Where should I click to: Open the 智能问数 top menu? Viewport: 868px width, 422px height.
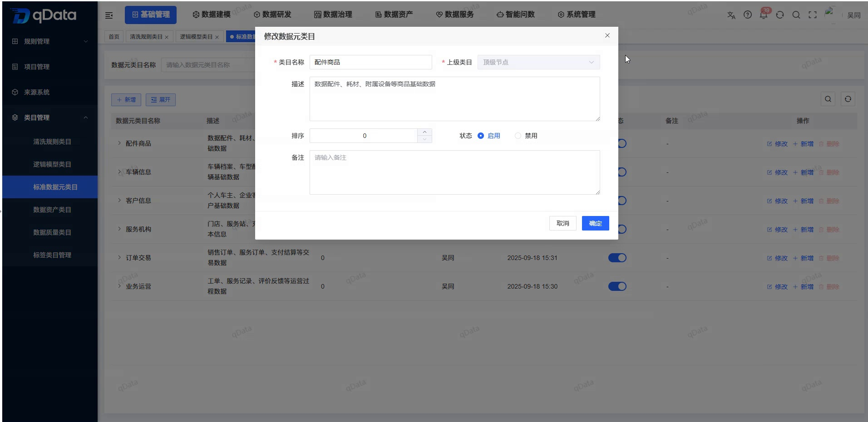click(516, 15)
